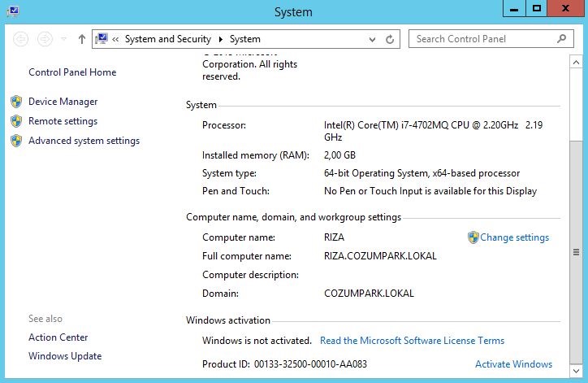Click the System icon in the title bar
This screenshot has width=588, height=383.
coord(13,11)
